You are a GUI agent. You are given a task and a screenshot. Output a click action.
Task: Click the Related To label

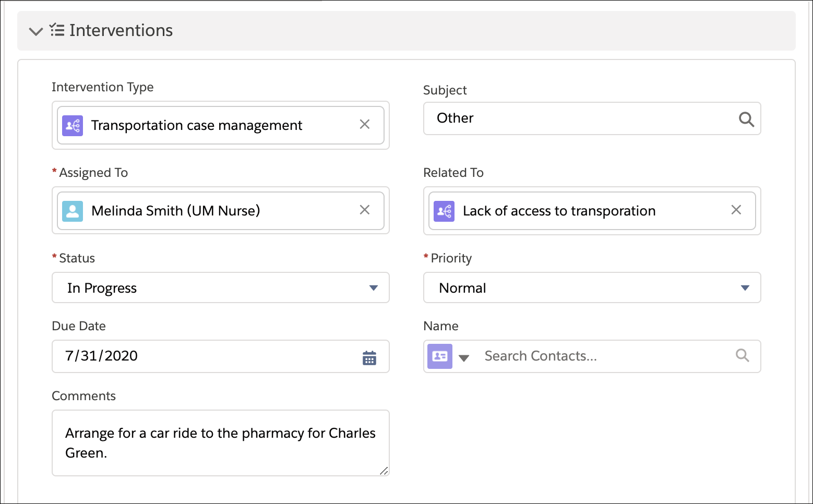pyautogui.click(x=453, y=173)
